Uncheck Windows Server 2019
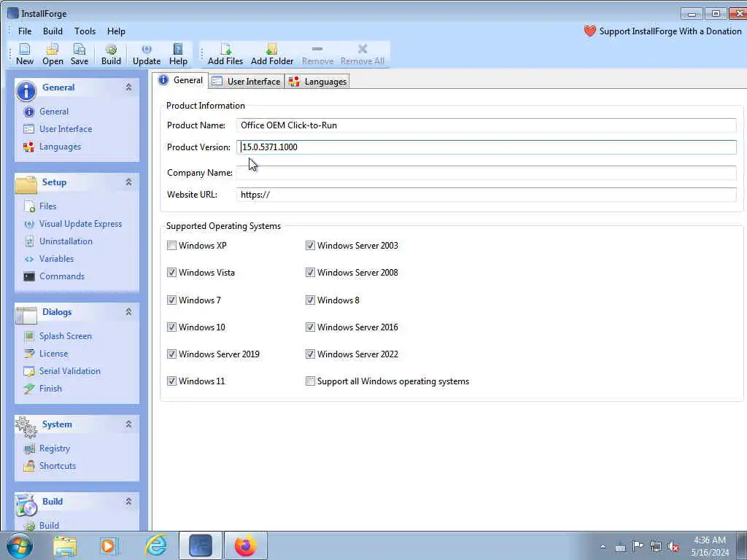The image size is (747, 560). pos(171,354)
